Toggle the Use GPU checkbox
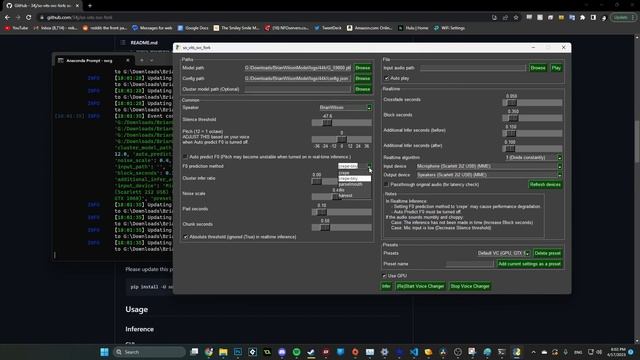The height and width of the screenshot is (360, 640). click(x=384, y=276)
